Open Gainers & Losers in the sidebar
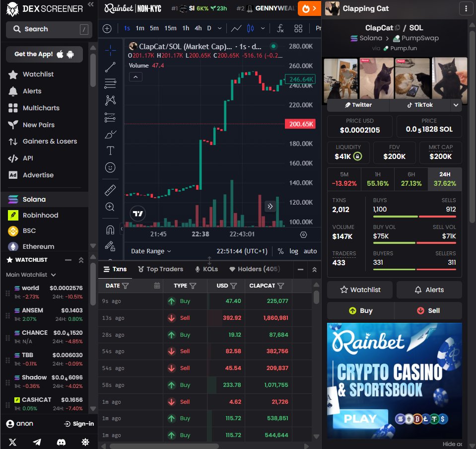The width and height of the screenshot is (476, 449). point(43,141)
